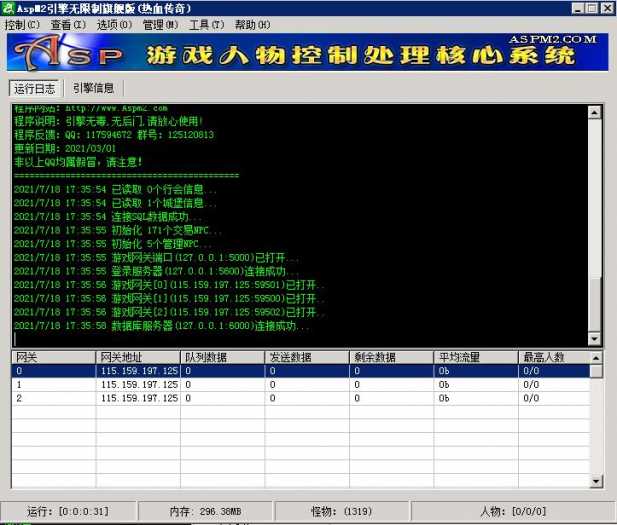Open the 帮助(H) menu
617x525 pixels.
coord(253,25)
